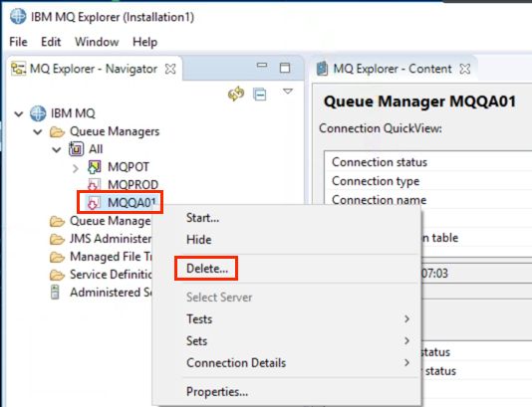Click the refresh icon in the Navigator toolbar
This screenshot has width=532, height=407.
[x=236, y=94]
